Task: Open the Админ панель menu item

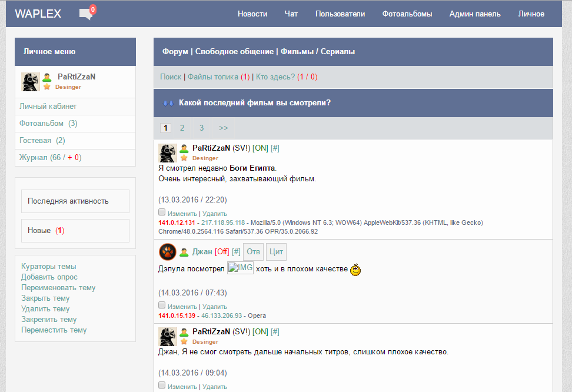Action: click(x=475, y=14)
